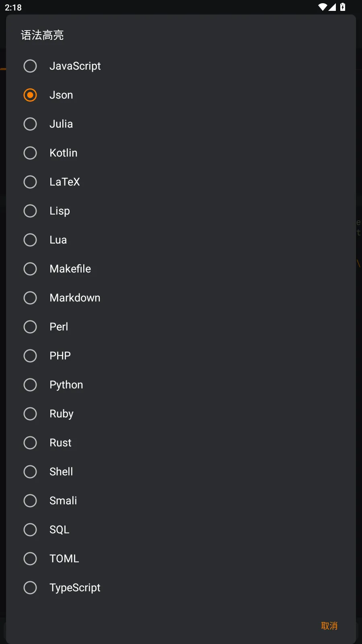Choose PHP as the syntax language
The height and width of the screenshot is (644, 362).
[x=30, y=356]
